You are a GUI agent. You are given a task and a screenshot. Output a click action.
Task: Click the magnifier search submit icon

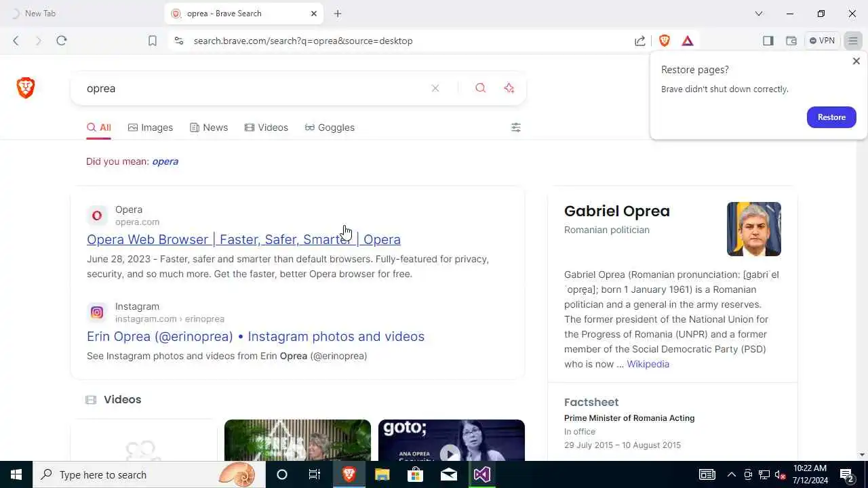[481, 88]
